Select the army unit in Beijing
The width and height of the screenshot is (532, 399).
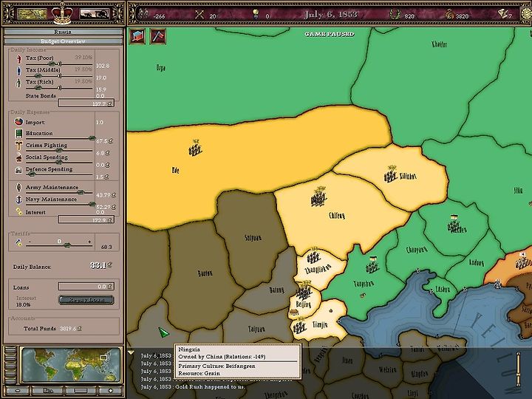[x=304, y=290]
